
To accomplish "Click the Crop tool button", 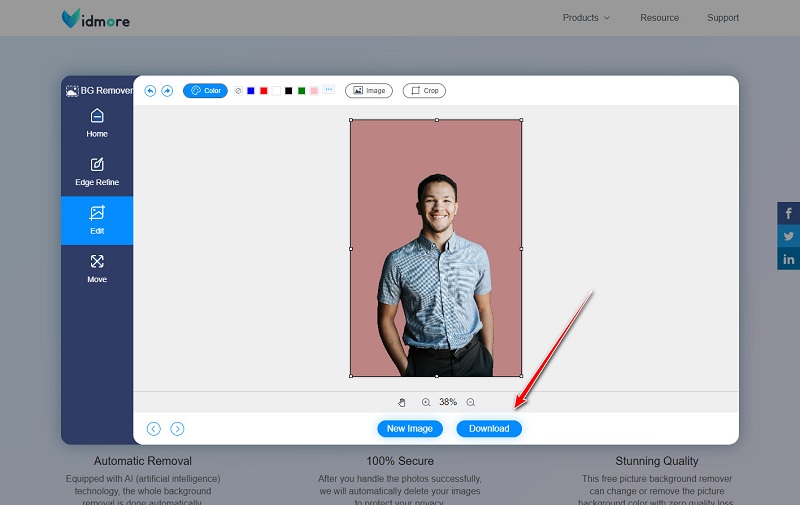I will 424,91.
